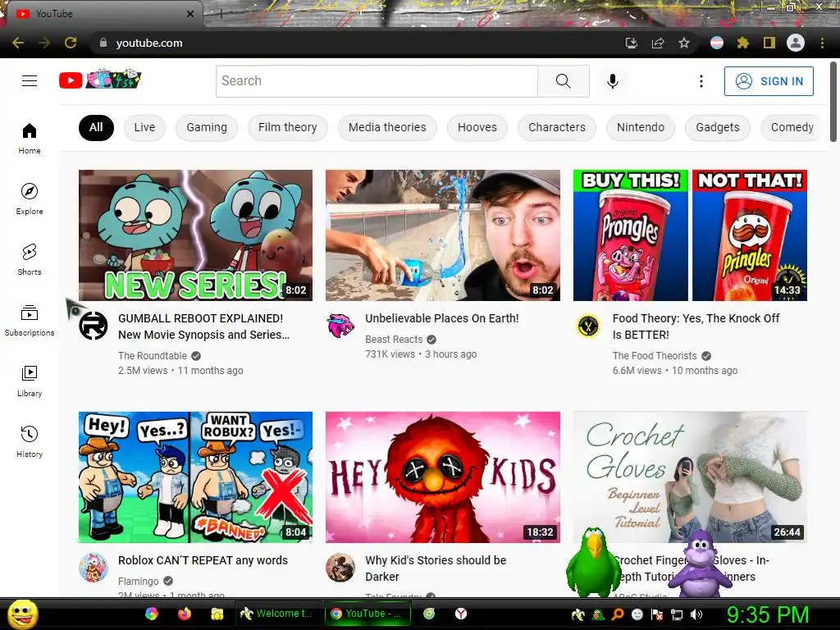Screen dimensions: 840x630
Task: Open History in the sidebar
Action: (30, 442)
